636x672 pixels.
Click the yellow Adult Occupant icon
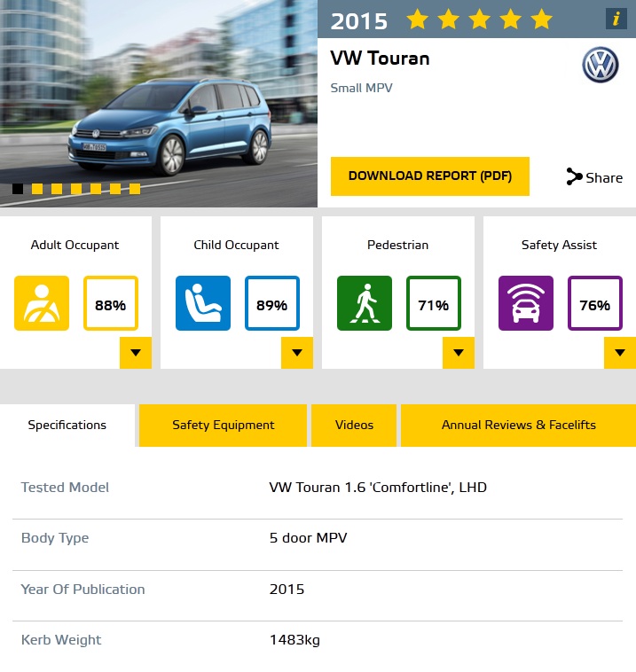42,303
